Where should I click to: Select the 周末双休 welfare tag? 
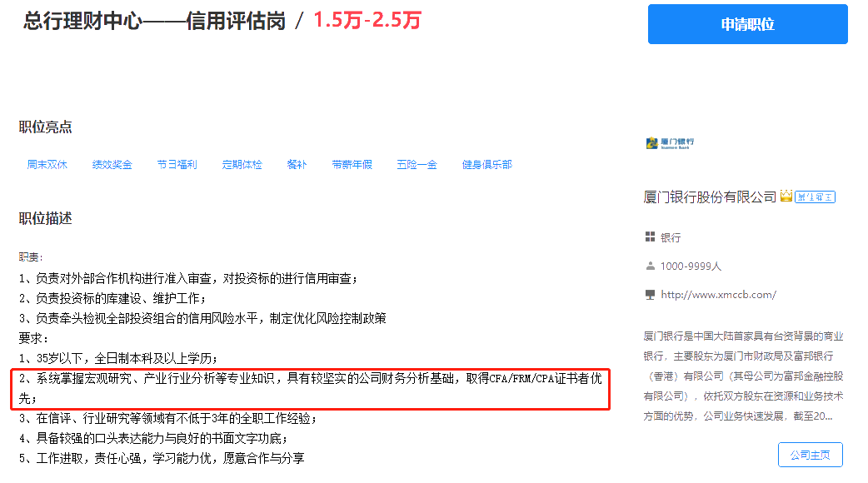tap(47, 165)
